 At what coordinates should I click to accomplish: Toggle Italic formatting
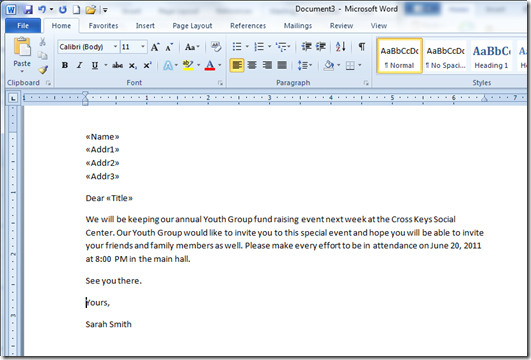pos(80,65)
